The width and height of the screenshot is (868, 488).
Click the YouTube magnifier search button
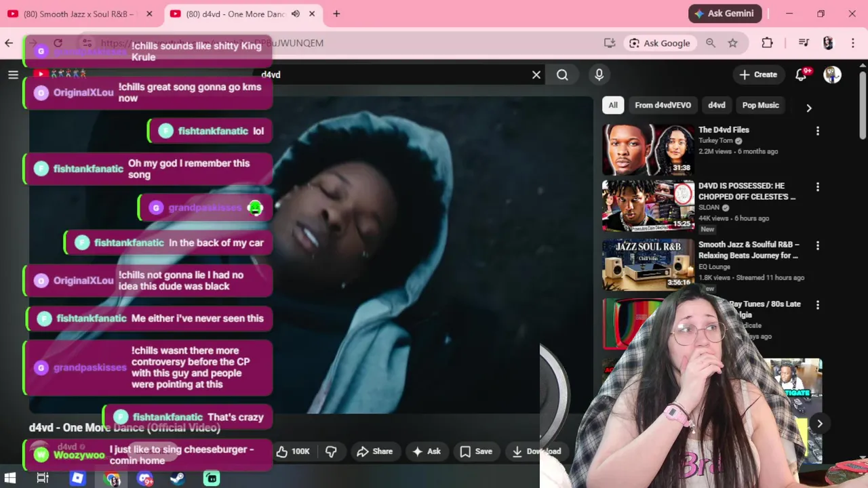(x=562, y=75)
